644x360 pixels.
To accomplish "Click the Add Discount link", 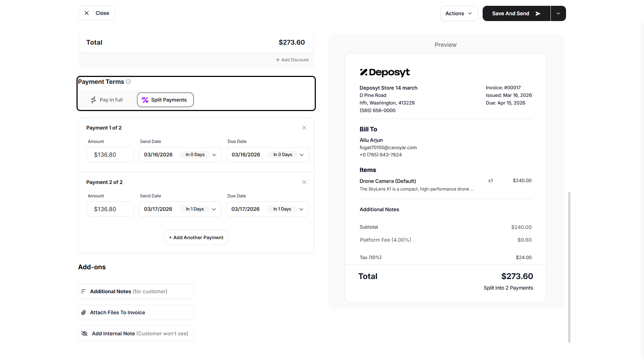I will (x=292, y=60).
